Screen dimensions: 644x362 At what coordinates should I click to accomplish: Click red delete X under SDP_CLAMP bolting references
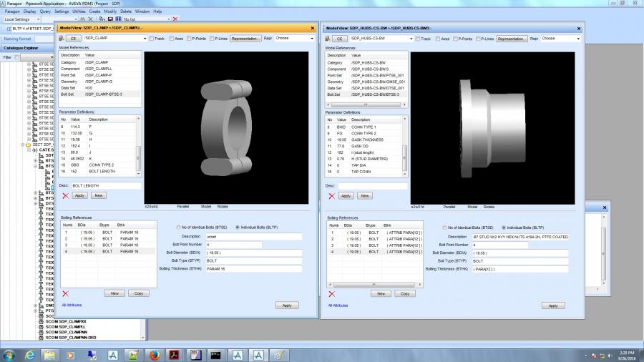pos(65,293)
